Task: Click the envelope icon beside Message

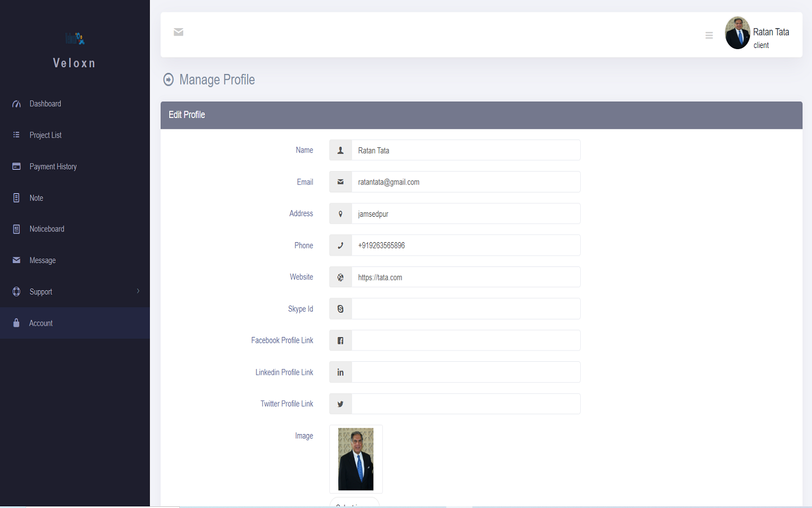Action: 15,260
